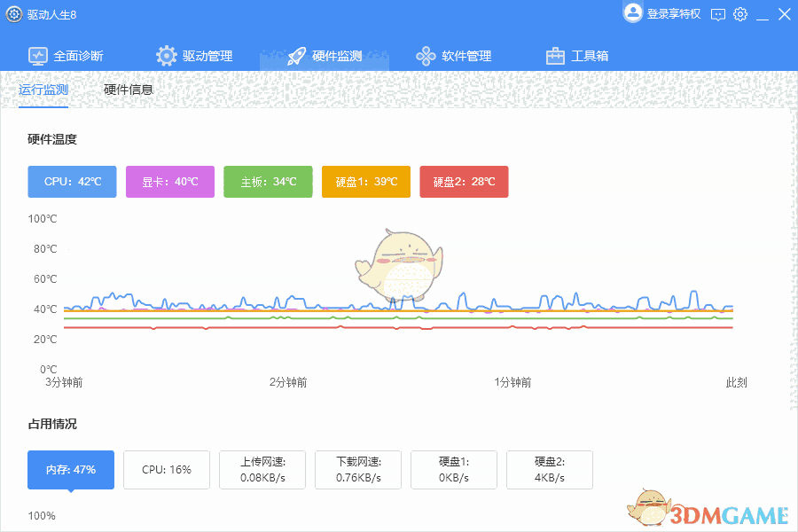Open the 全面诊断 diagnosis icon

coord(38,55)
